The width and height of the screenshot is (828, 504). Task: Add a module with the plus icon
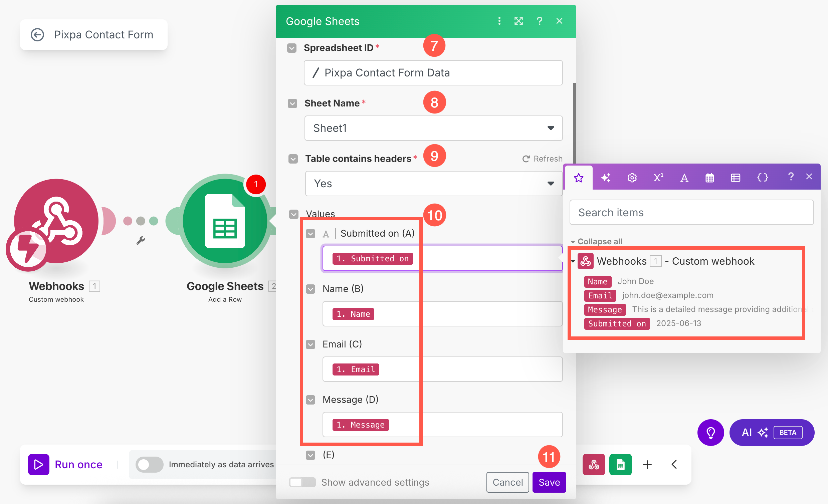click(647, 464)
